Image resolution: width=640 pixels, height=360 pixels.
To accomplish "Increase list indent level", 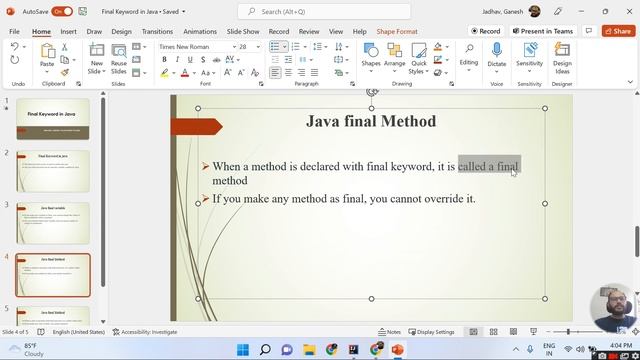I will [x=288, y=60].
